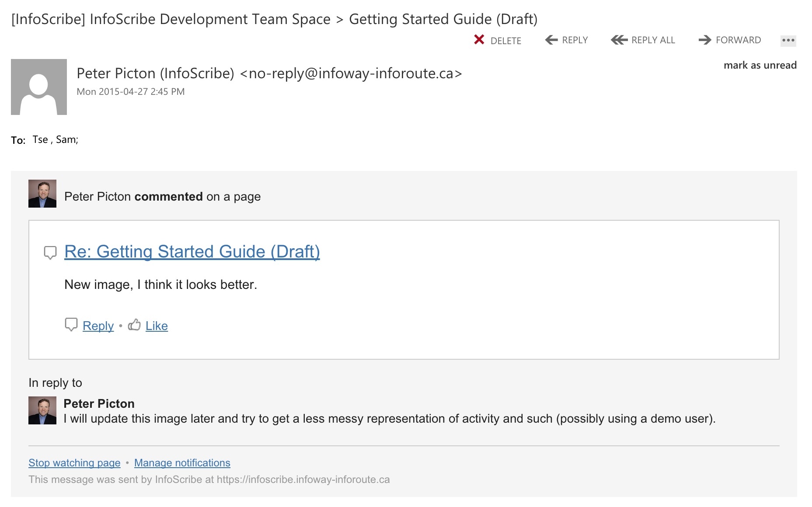Like the comment via the Like link
The width and height of the screenshot is (812, 507).
point(157,326)
